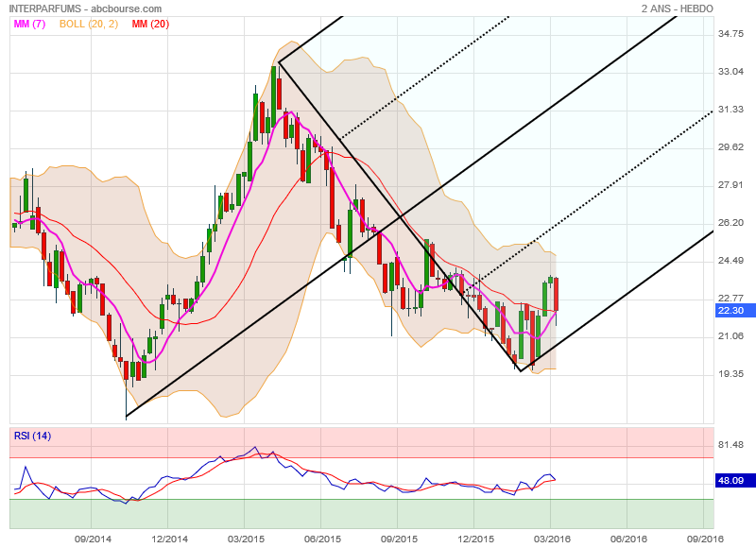Image resolution: width=756 pixels, height=548 pixels.
Task: Click the 27.91 price axis label
Action: [730, 185]
